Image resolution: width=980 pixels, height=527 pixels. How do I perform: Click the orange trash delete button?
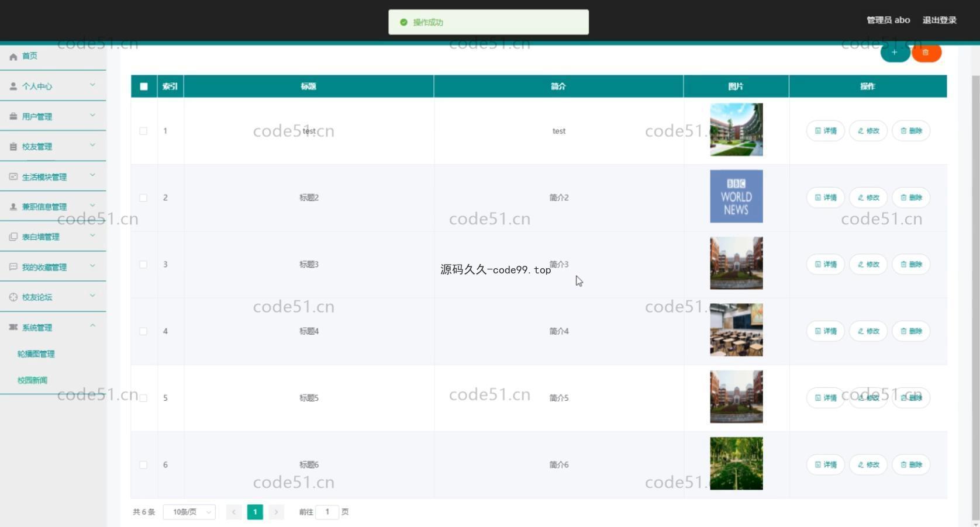coord(926,53)
